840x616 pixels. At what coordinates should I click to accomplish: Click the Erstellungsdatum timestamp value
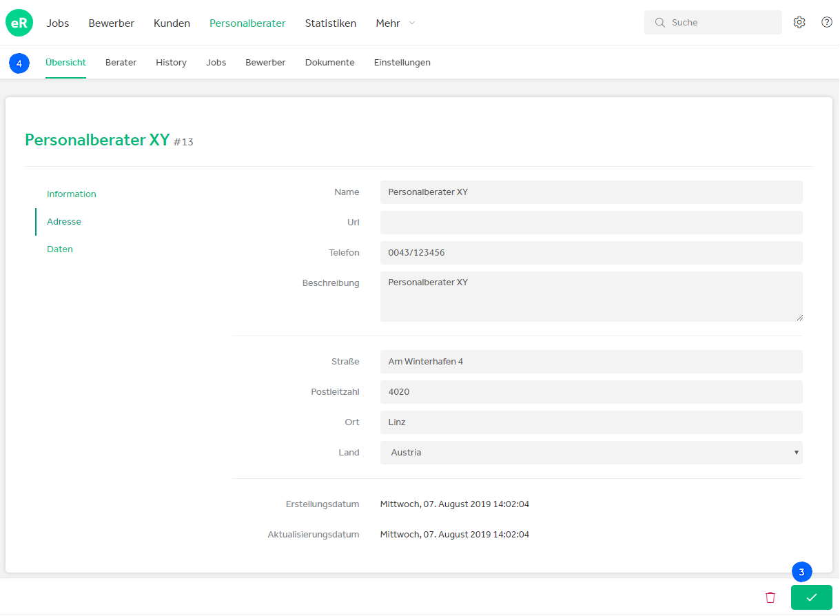pos(455,504)
